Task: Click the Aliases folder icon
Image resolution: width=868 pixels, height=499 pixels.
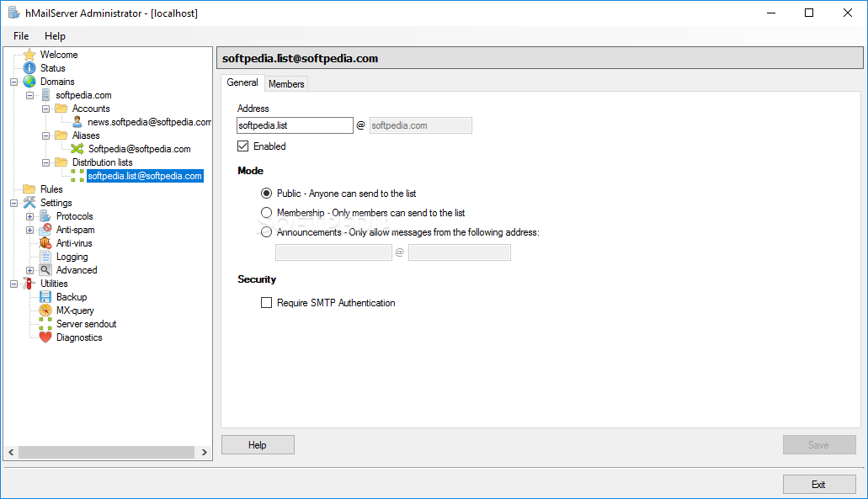Action: pyautogui.click(x=61, y=135)
